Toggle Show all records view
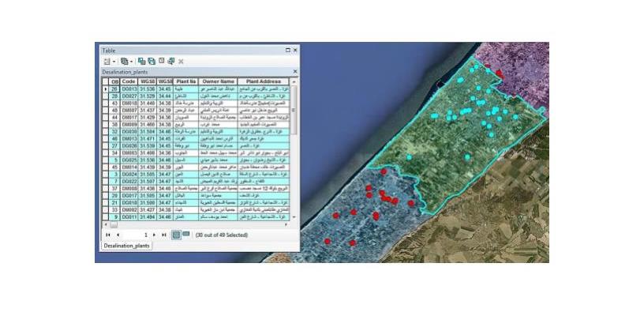This screenshot has height=331, width=644. pyautogui.click(x=177, y=235)
